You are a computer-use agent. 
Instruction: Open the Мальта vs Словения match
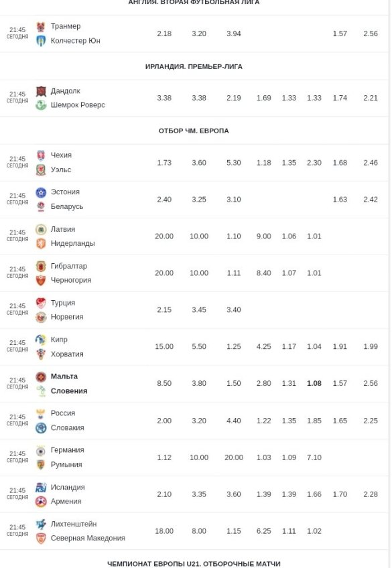pyautogui.click(x=194, y=384)
